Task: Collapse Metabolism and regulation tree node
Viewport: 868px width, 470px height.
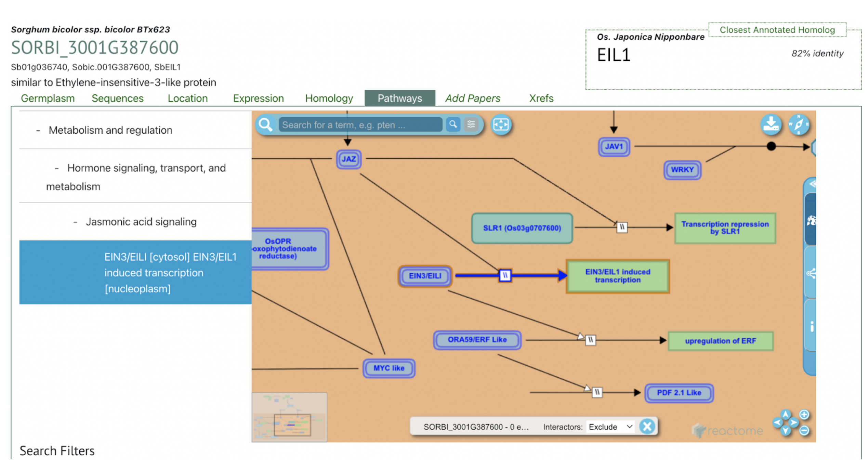Action: pos(38,130)
